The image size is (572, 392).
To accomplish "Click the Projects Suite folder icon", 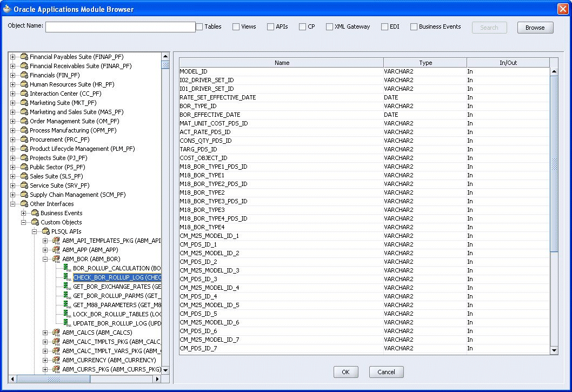I will tap(24, 158).
